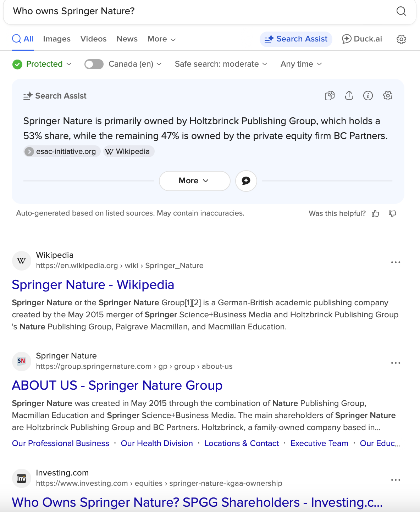Open Search Assist info icon

pyautogui.click(x=368, y=95)
